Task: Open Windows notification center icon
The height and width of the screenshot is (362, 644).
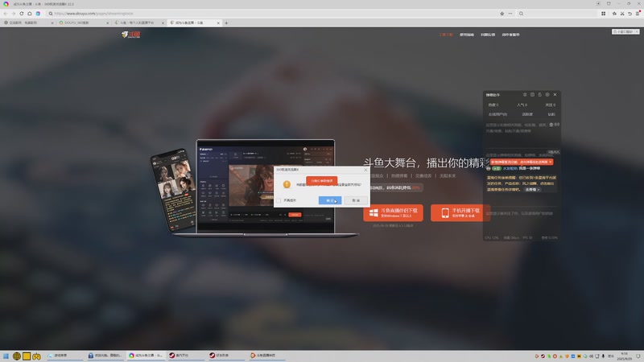Action: tap(638, 356)
